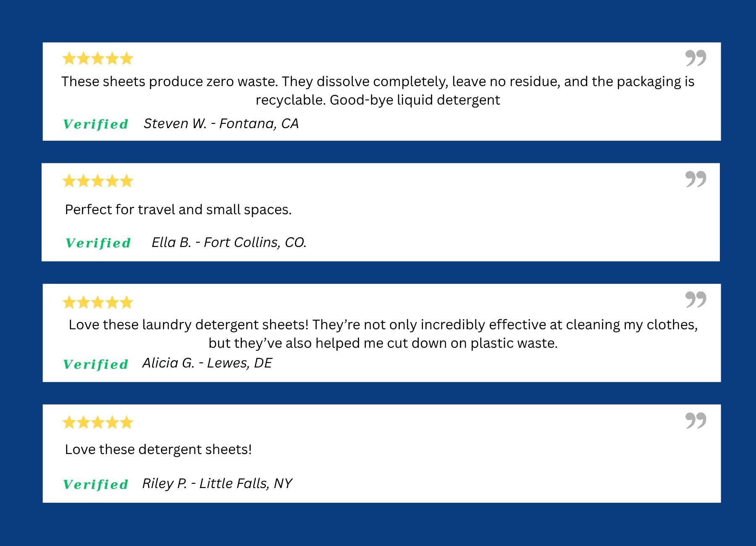Image resolution: width=756 pixels, height=546 pixels.
Task: Select reviewer name Steven W. - Fontana, CA
Action: (221, 123)
